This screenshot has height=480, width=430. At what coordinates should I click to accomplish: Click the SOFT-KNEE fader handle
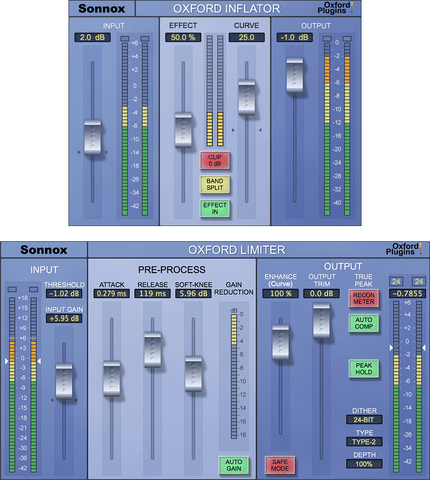(x=193, y=374)
